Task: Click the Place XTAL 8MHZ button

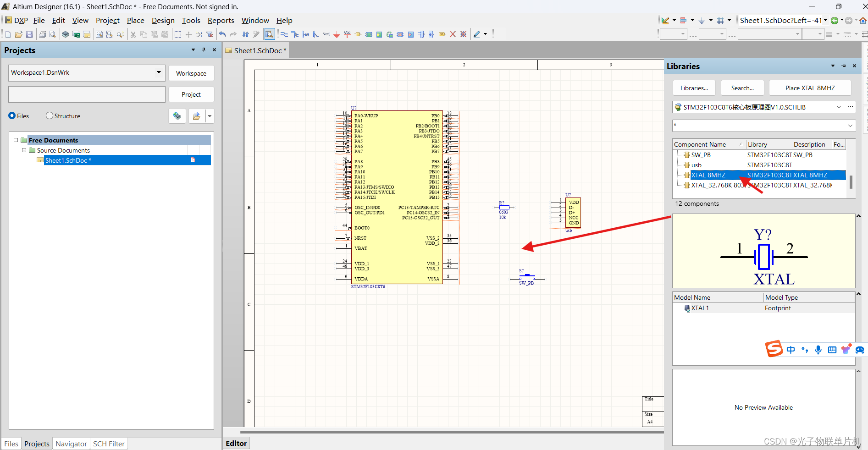Action: (810, 88)
